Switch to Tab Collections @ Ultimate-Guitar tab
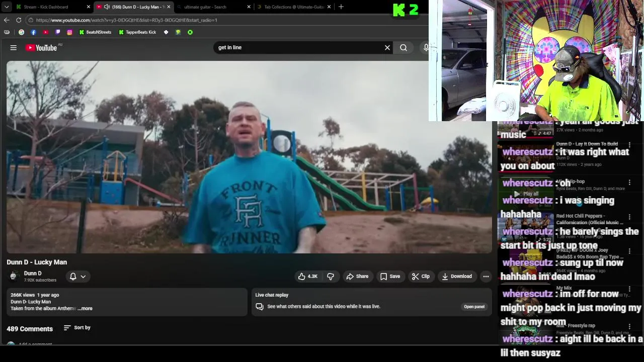The height and width of the screenshot is (362, 644). (x=294, y=7)
